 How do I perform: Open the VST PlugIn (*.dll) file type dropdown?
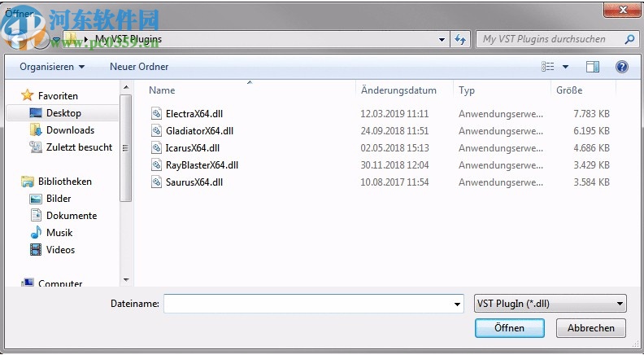(x=550, y=304)
